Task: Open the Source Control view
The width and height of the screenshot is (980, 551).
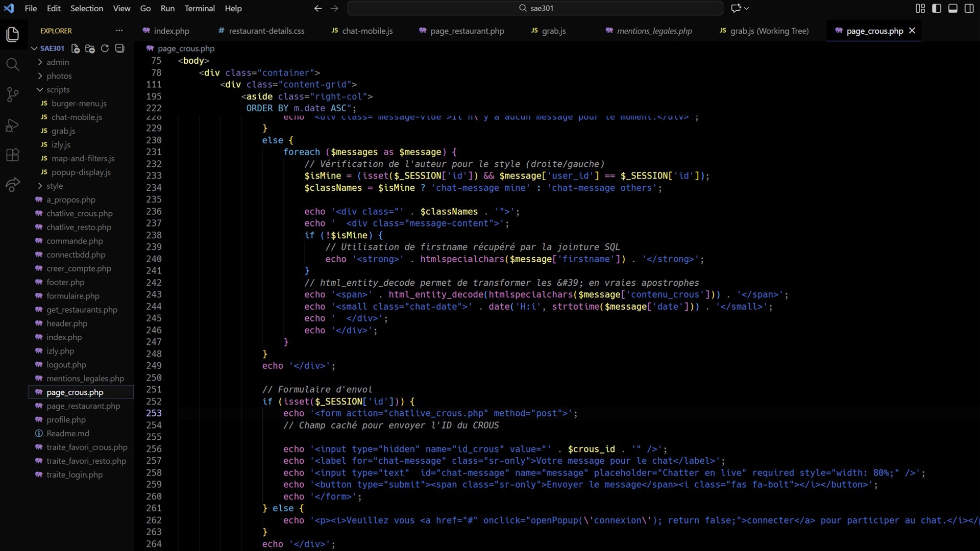Action: click(x=13, y=94)
